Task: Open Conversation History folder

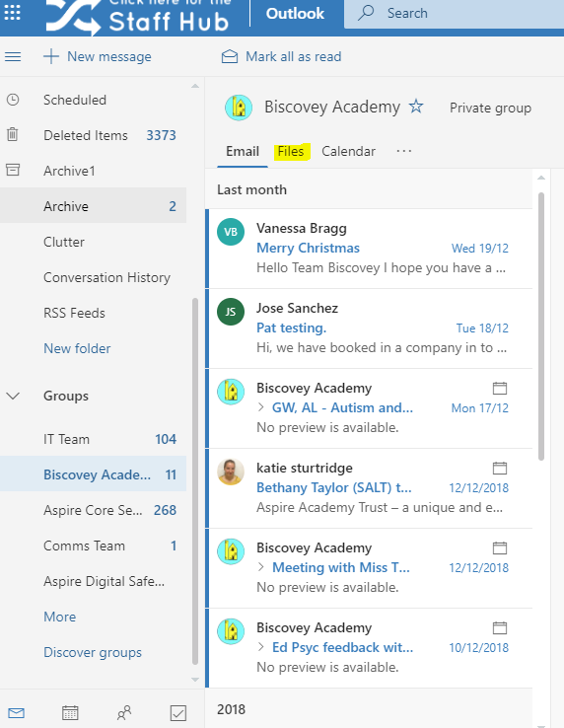Action: 93,277
